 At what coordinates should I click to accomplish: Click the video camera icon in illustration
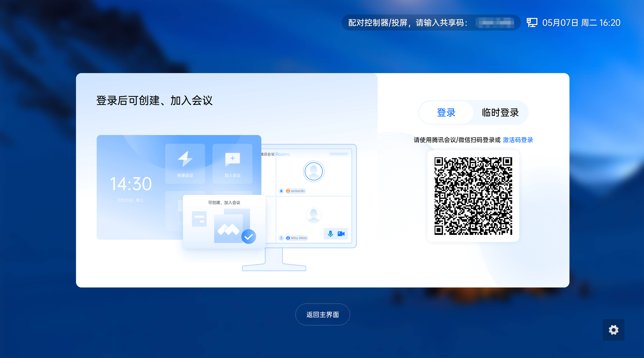(341, 234)
